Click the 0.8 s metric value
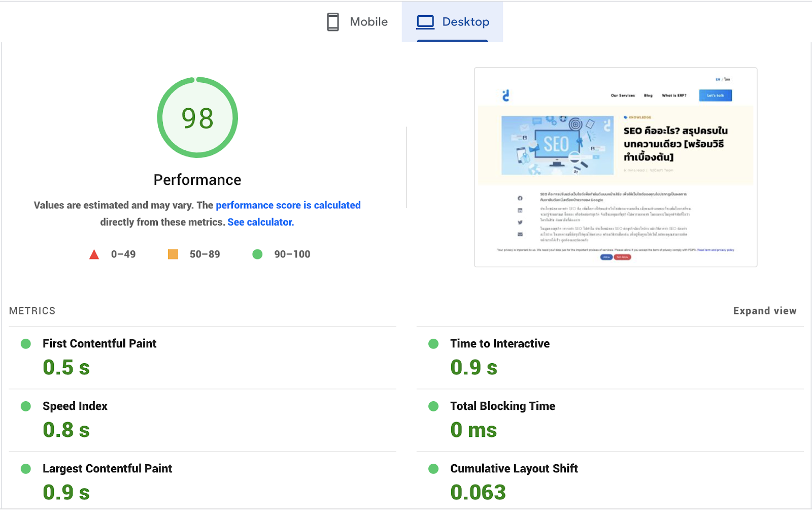This screenshot has width=812, height=511. [66, 430]
